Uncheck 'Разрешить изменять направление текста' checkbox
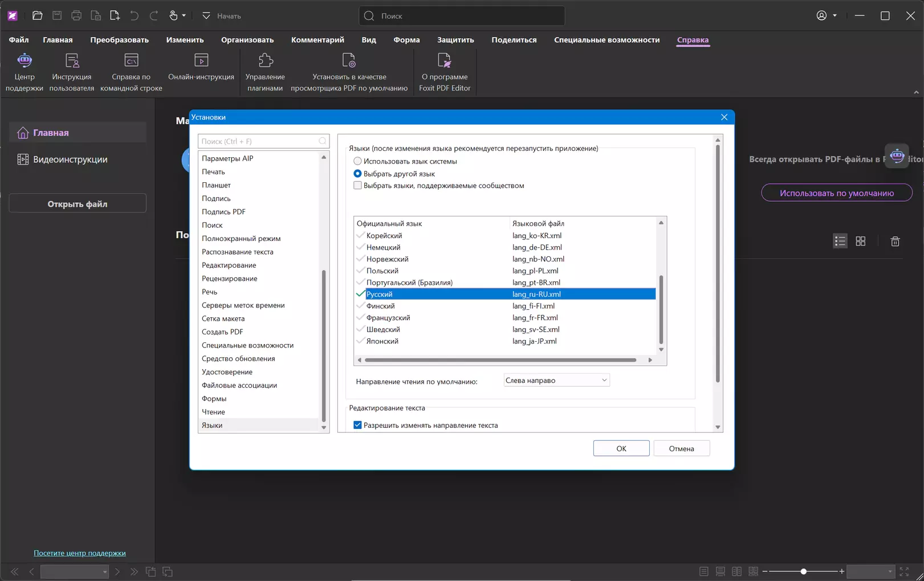Viewport: 924px width, 581px height. point(357,425)
